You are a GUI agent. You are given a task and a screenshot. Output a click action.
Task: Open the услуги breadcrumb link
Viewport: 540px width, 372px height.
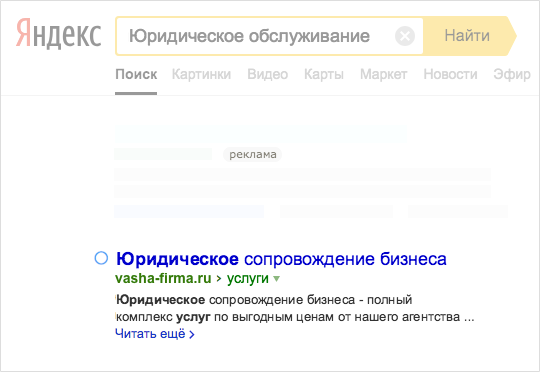click(248, 279)
